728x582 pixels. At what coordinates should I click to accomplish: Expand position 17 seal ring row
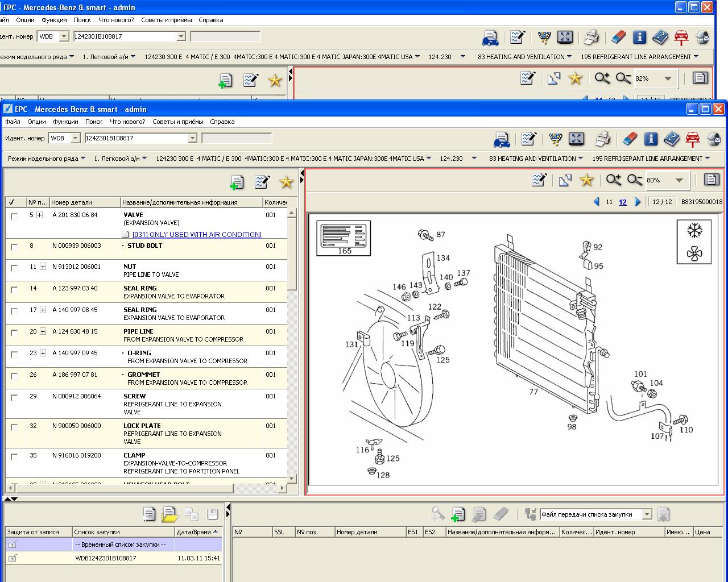(43, 310)
